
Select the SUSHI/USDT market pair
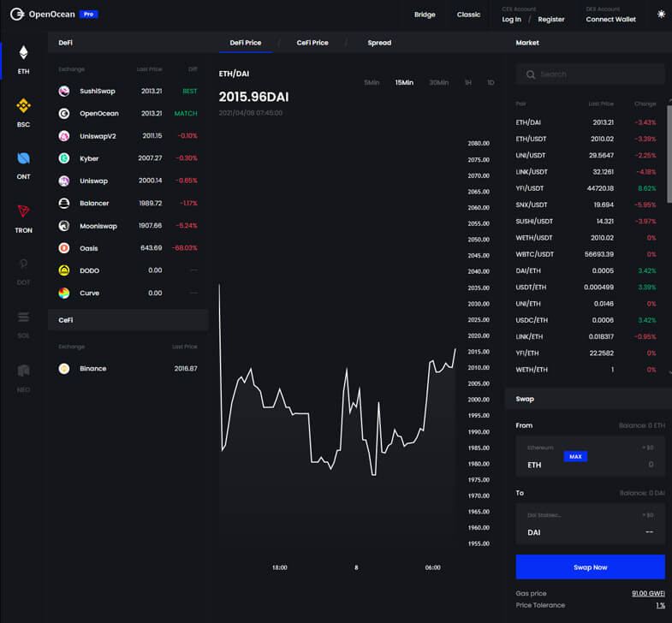[586, 221]
